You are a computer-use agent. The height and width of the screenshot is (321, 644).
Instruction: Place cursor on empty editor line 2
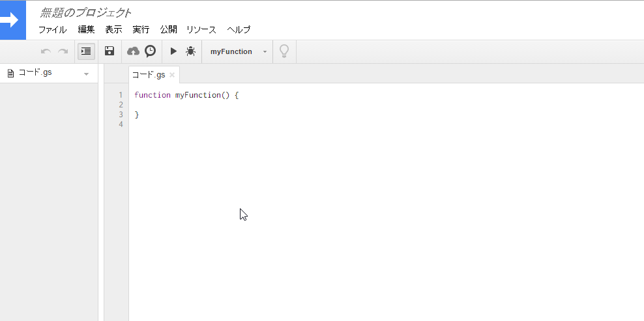point(386,105)
